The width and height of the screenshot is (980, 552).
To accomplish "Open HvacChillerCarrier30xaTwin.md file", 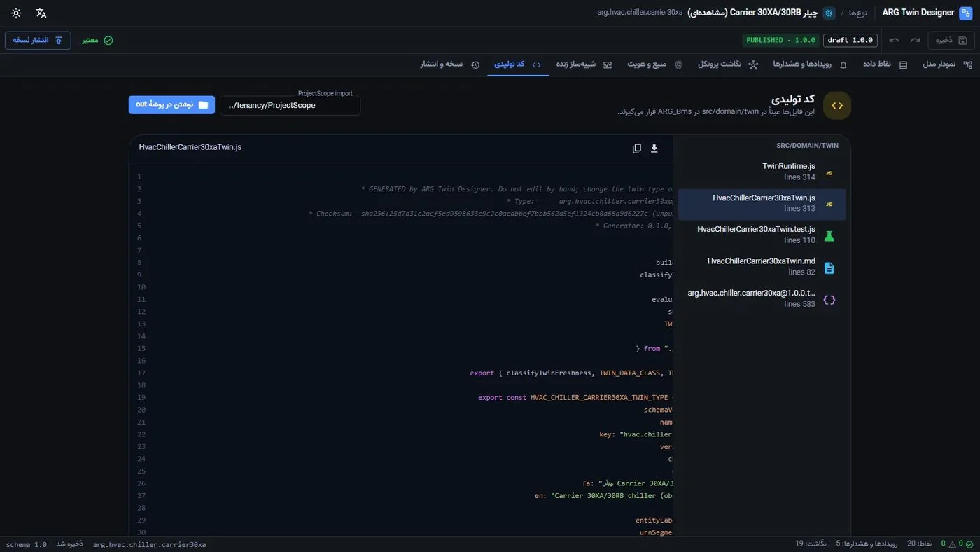I will [x=762, y=267].
